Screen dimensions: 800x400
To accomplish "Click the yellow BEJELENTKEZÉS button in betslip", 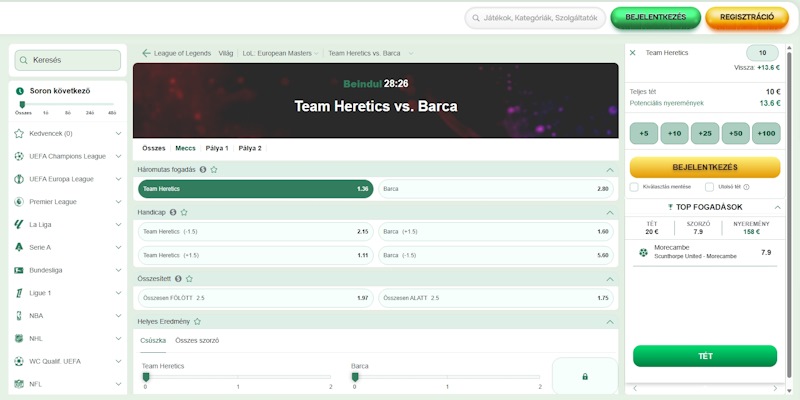I will pyautogui.click(x=705, y=167).
